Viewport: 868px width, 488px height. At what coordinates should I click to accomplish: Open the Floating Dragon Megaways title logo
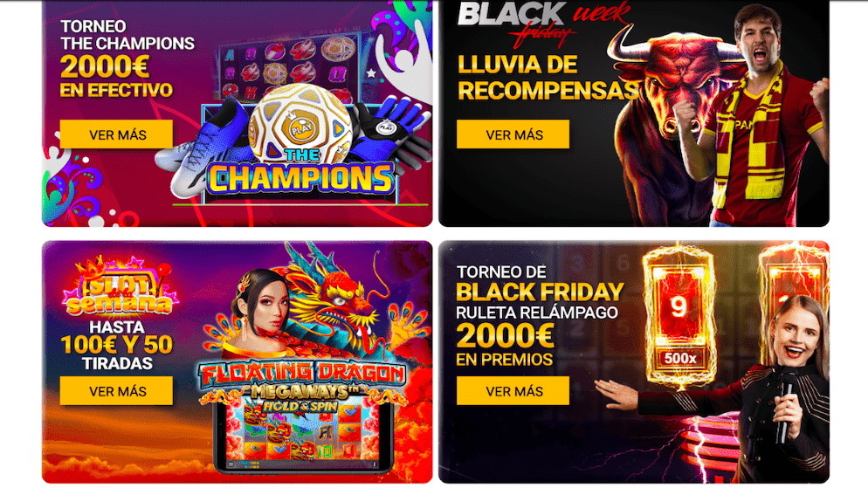301,388
